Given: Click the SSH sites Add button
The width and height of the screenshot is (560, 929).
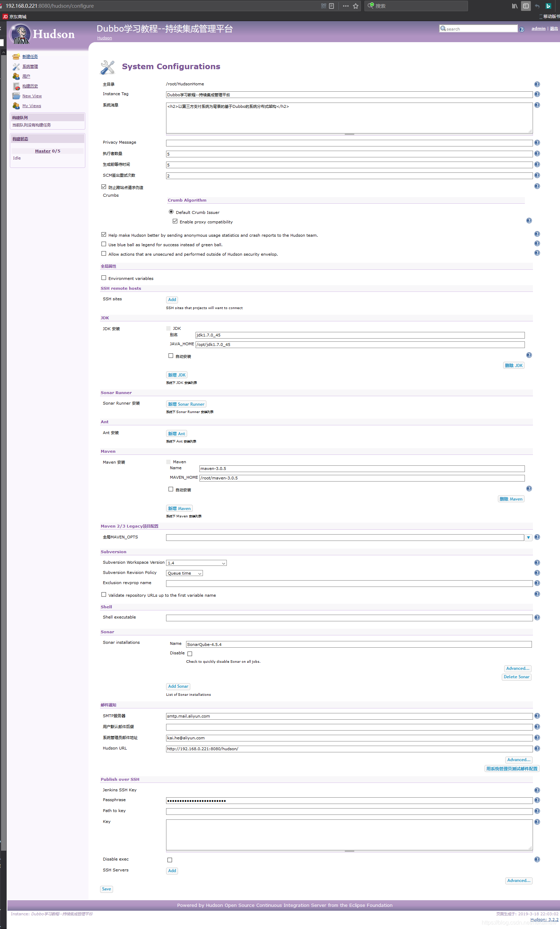Looking at the screenshot, I should [x=172, y=299].
